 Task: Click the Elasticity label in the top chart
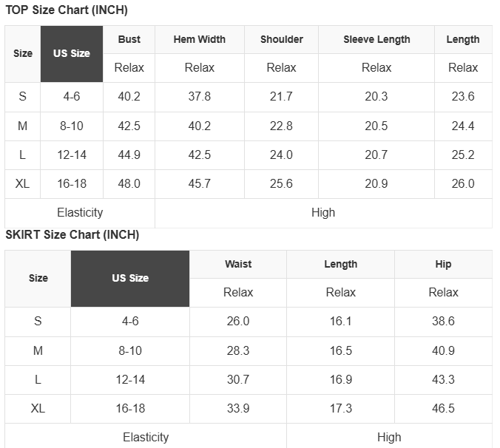[x=80, y=212]
